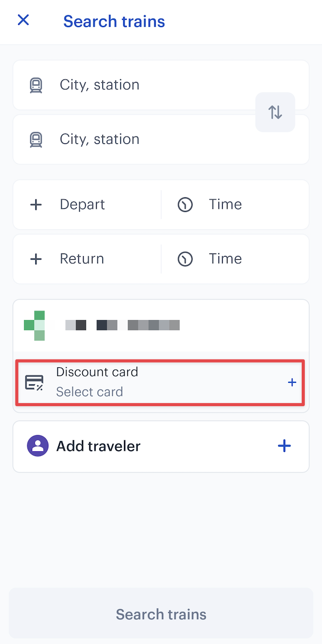This screenshot has height=644, width=322.
Task: Click plus icon next to Depart
Action: tap(36, 205)
